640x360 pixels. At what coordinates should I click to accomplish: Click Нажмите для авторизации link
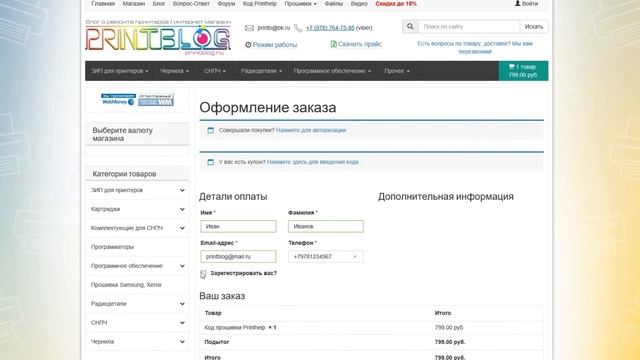point(311,130)
